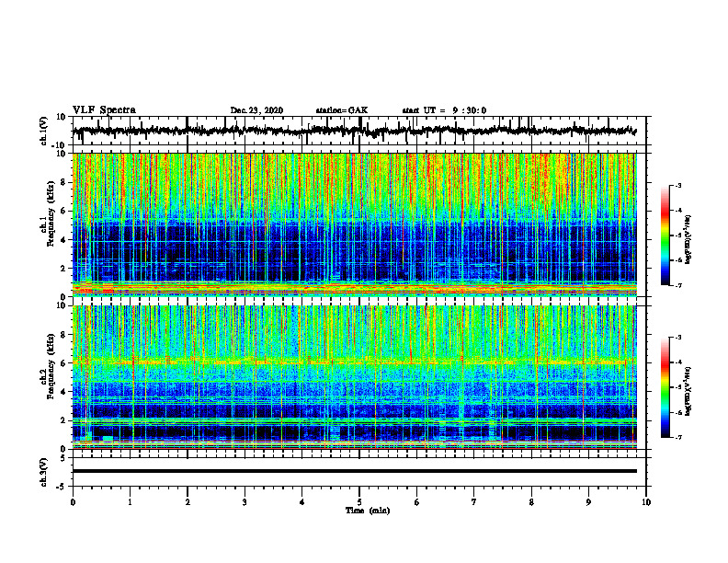Click the "-3" tick on ch.2 colorbar
Image resolution: width=728 pixels, height=563 pixels.
point(677,338)
